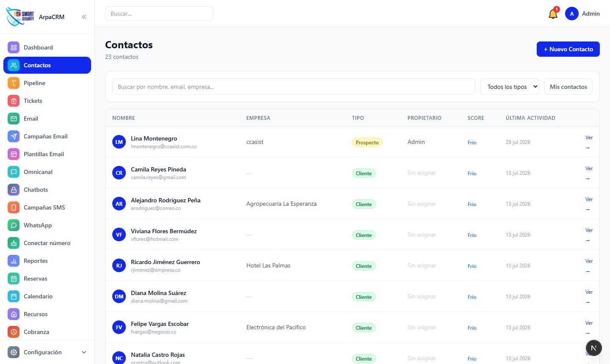This screenshot has width=610, height=364.
Task: Click the Admin avatar circle
Action: click(x=572, y=14)
